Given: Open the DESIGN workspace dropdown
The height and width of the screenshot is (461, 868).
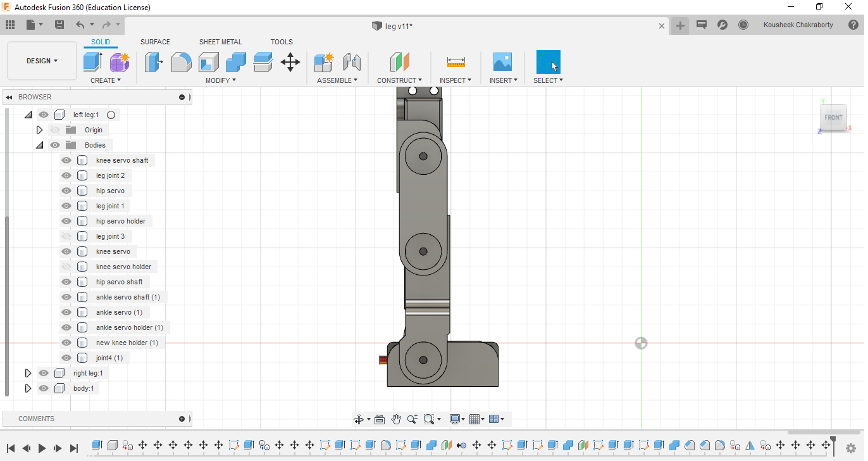Looking at the screenshot, I should pos(42,61).
